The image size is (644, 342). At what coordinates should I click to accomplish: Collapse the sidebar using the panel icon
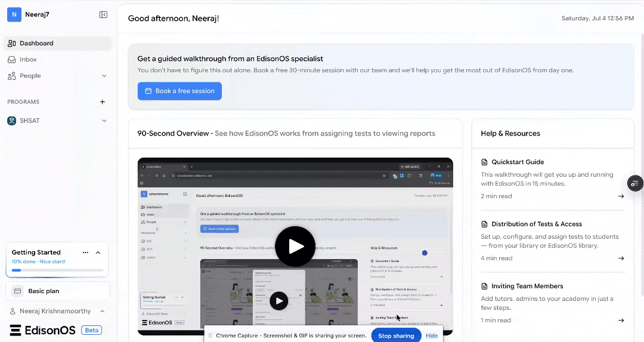click(104, 15)
